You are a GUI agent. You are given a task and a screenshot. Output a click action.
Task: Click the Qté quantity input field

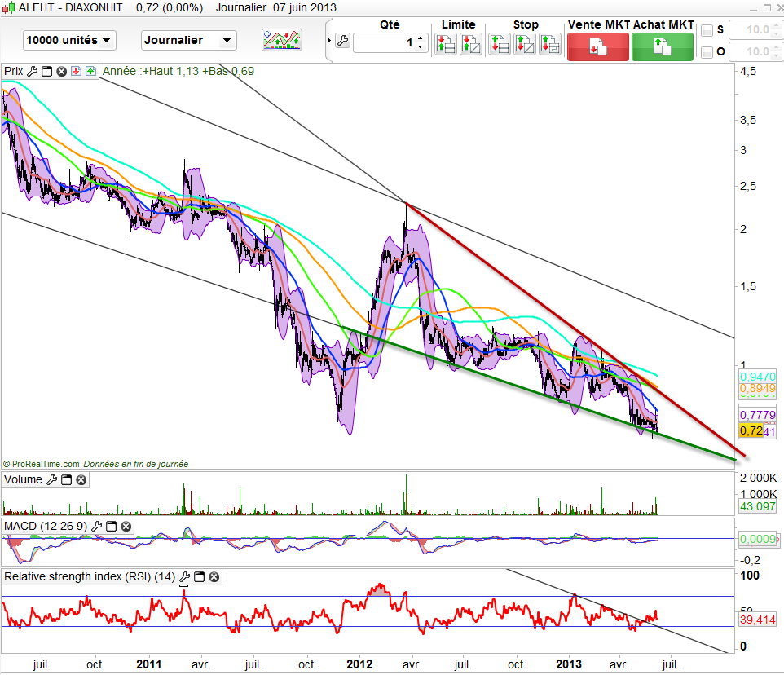385,42
